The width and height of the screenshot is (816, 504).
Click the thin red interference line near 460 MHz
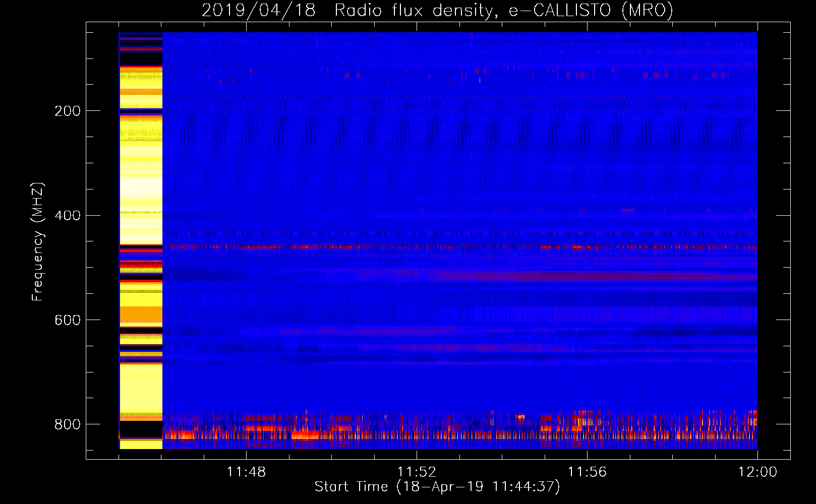click(403, 247)
